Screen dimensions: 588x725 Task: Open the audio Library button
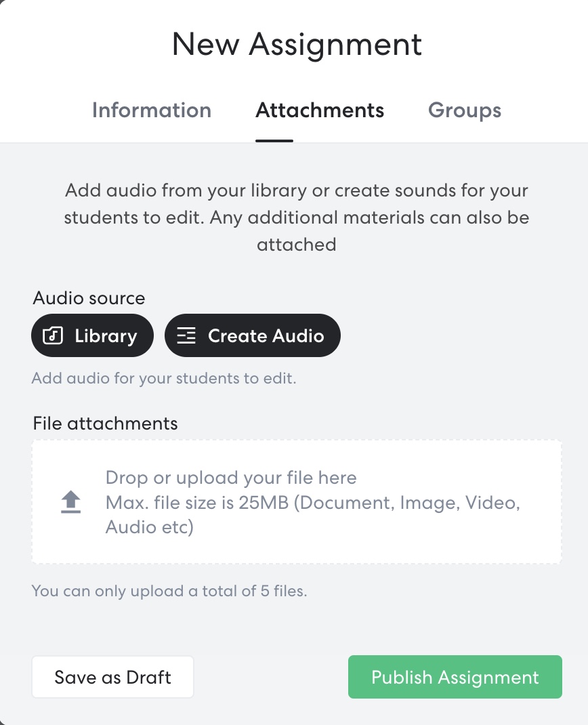click(x=92, y=335)
